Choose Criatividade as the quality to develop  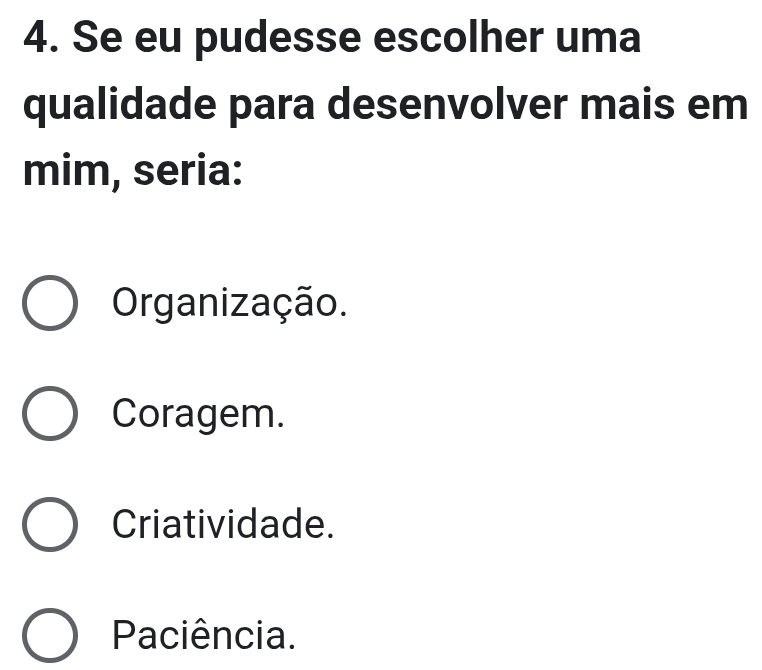(48, 526)
